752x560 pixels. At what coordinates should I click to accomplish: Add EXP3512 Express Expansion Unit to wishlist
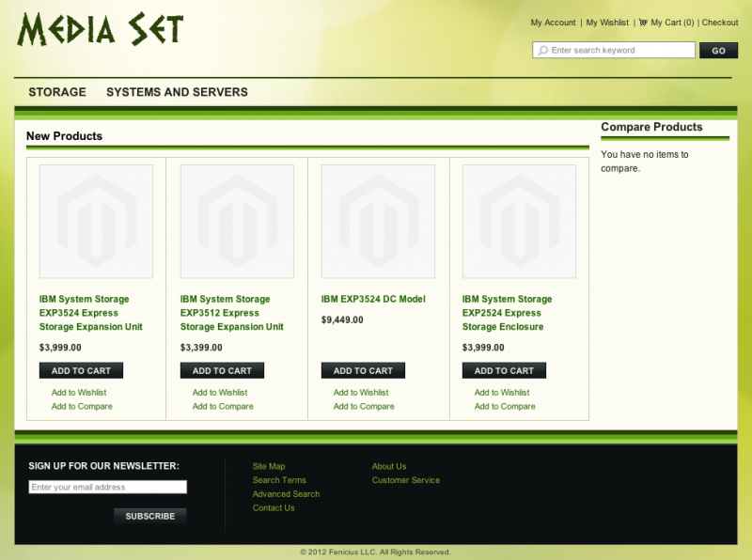pos(220,393)
